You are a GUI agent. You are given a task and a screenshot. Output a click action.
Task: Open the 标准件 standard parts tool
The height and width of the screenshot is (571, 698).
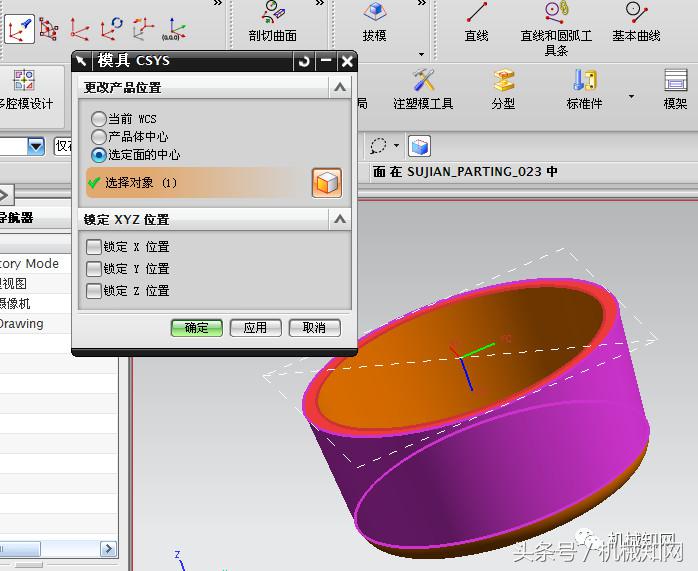pos(584,89)
